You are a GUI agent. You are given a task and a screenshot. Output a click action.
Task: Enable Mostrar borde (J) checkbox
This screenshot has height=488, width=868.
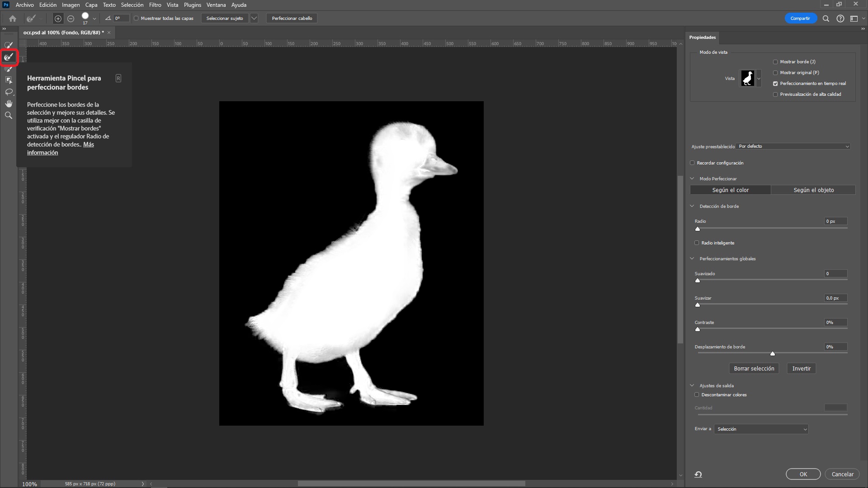point(775,62)
